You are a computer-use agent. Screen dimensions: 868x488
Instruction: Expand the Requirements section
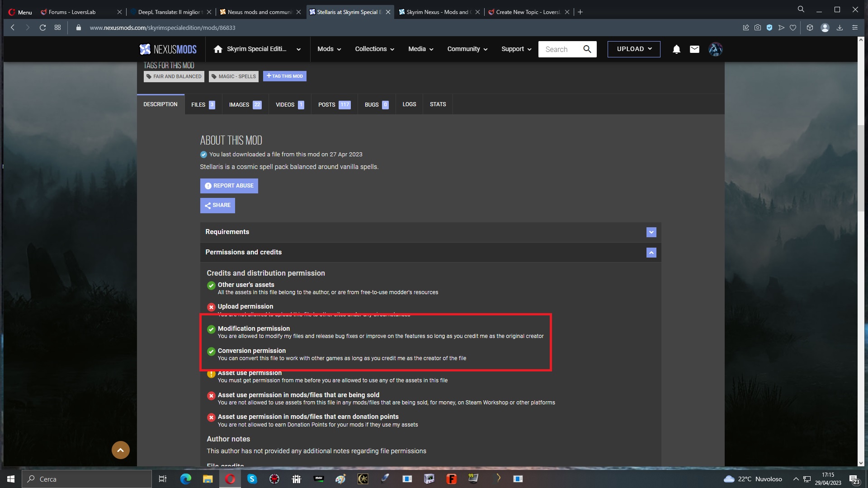coord(651,232)
